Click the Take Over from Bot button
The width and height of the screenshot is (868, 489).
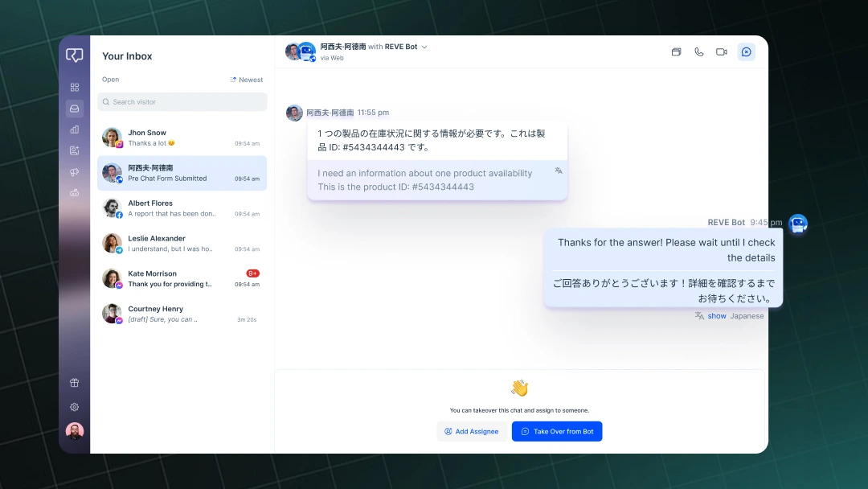coord(557,431)
